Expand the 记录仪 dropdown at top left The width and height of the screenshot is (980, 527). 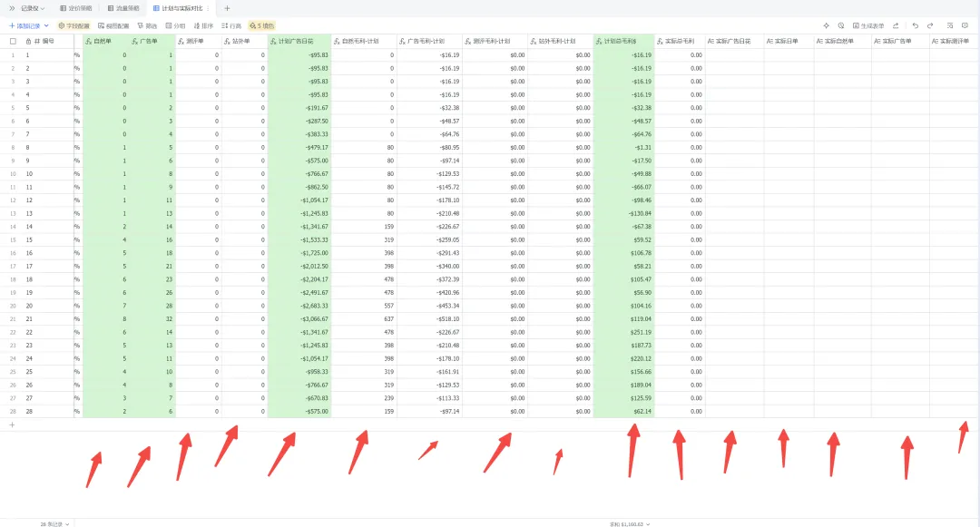coord(33,8)
